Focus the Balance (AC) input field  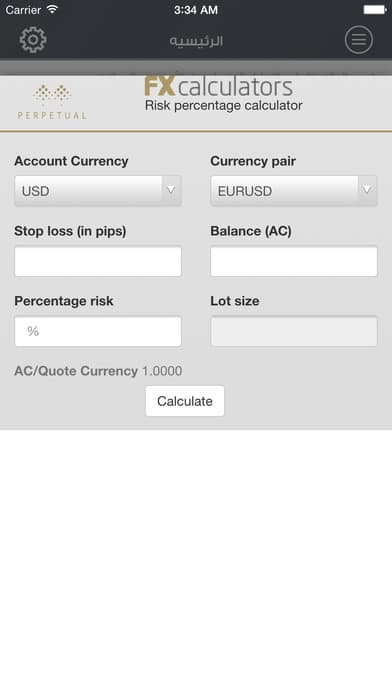point(294,261)
